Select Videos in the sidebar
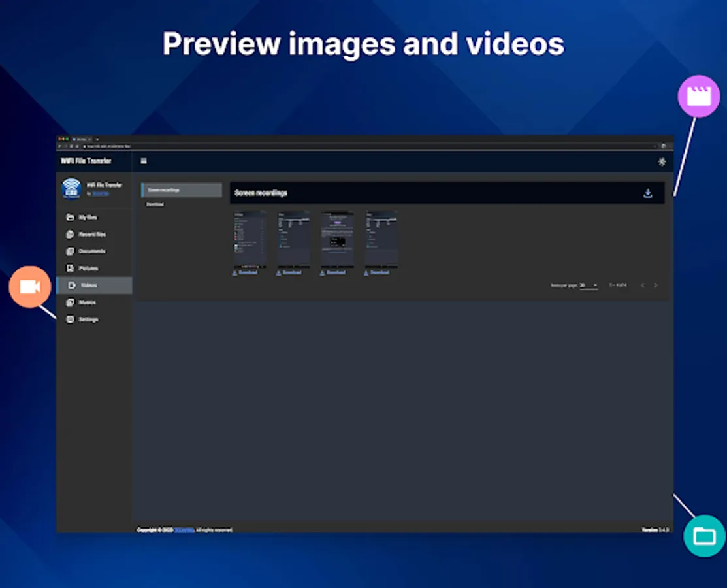This screenshot has width=727, height=588. click(89, 286)
